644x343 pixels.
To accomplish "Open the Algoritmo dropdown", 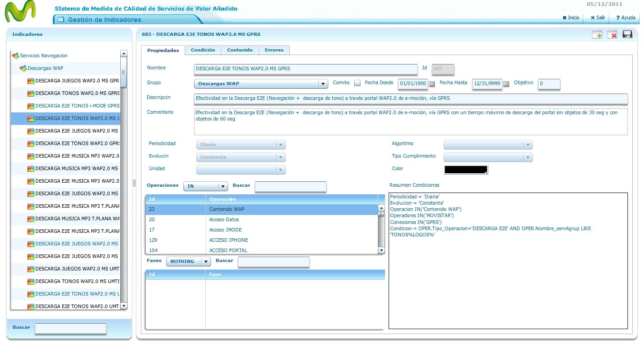I will (x=488, y=145).
